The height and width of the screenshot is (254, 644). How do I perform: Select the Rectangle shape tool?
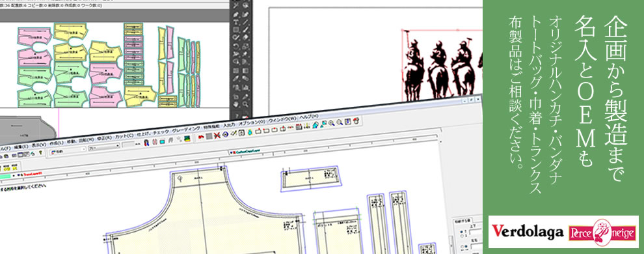(235, 29)
